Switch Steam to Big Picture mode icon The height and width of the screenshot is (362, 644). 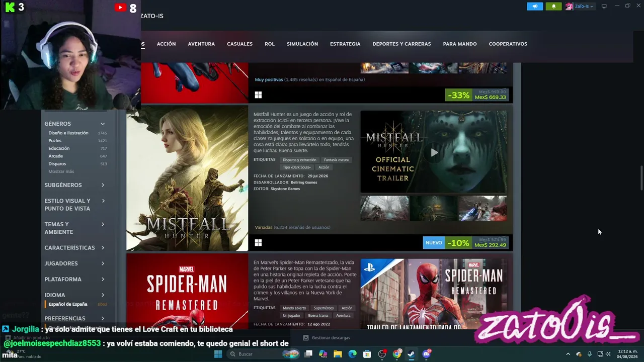click(604, 6)
